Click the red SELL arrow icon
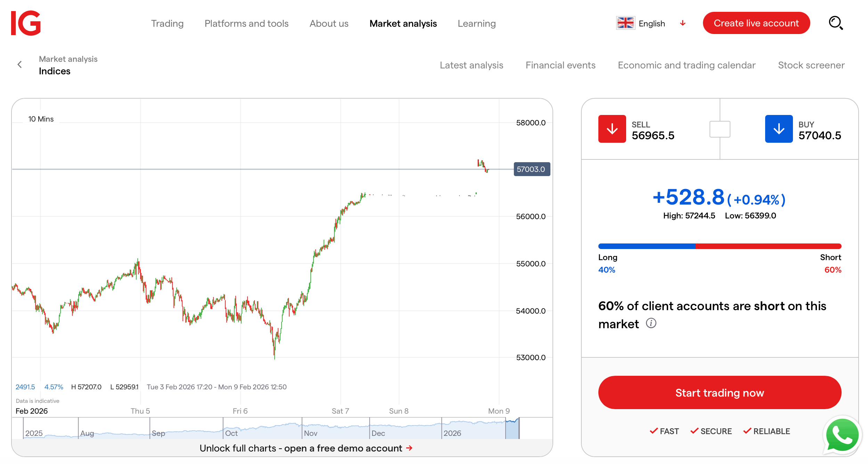Viewport: 868px width, 464px height. click(x=612, y=129)
